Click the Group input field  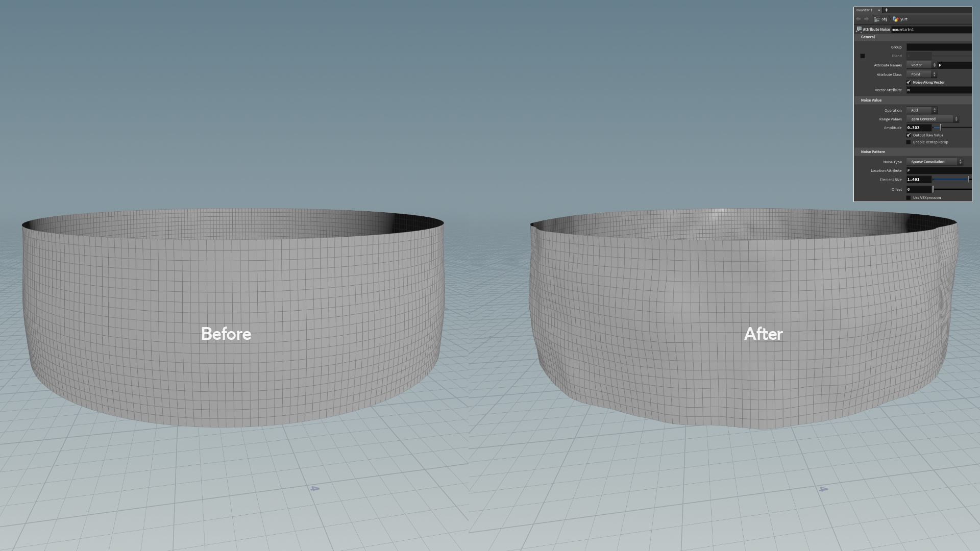[939, 47]
